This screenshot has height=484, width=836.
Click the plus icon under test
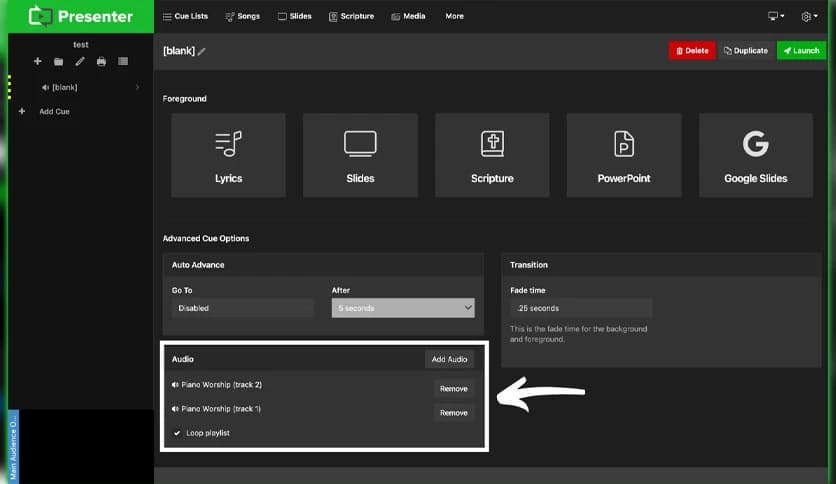[38, 62]
